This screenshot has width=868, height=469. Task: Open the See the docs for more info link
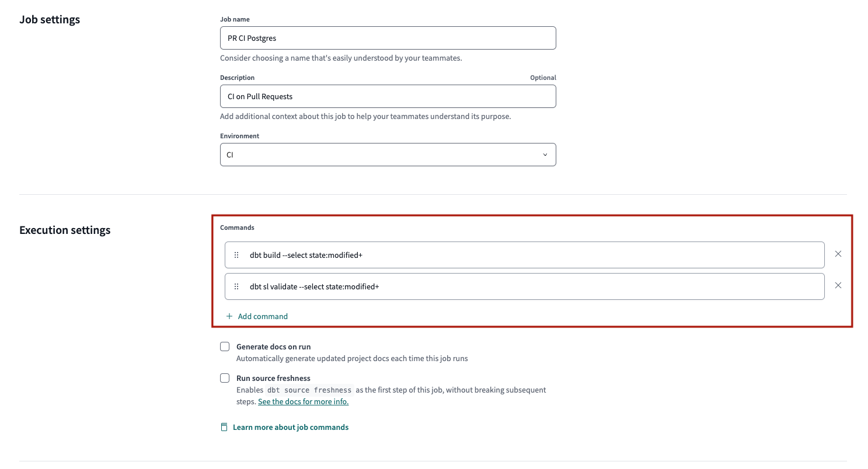303,401
